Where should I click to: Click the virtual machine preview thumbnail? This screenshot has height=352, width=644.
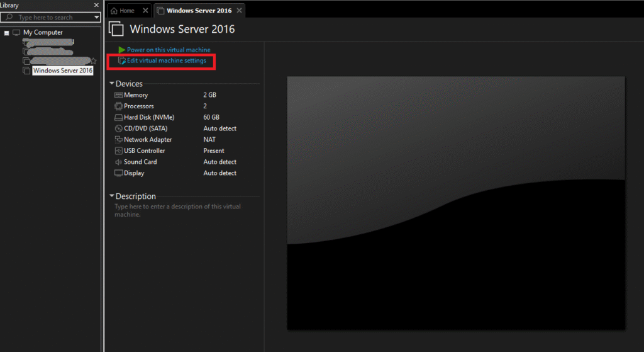(x=456, y=203)
